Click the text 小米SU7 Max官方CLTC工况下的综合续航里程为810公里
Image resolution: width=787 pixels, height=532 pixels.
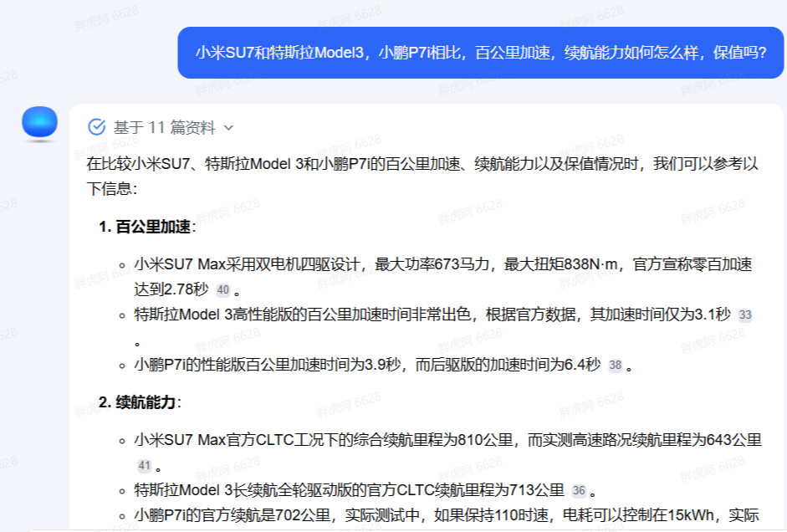coord(323,440)
